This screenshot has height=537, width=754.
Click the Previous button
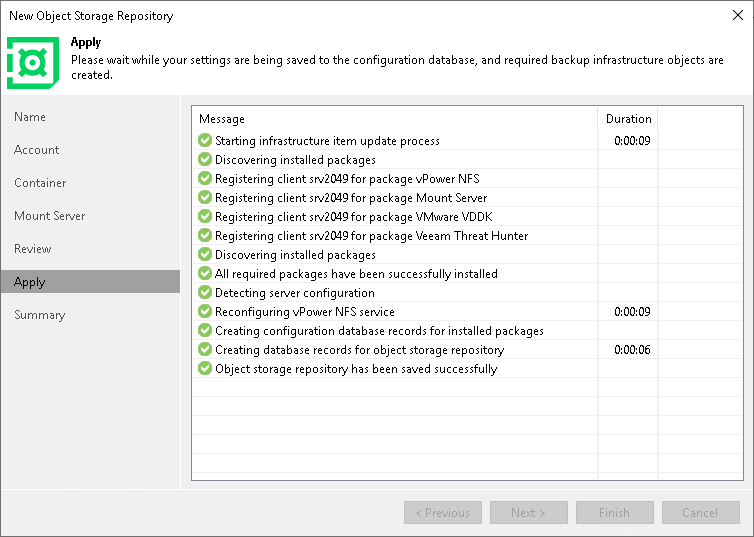(x=443, y=512)
